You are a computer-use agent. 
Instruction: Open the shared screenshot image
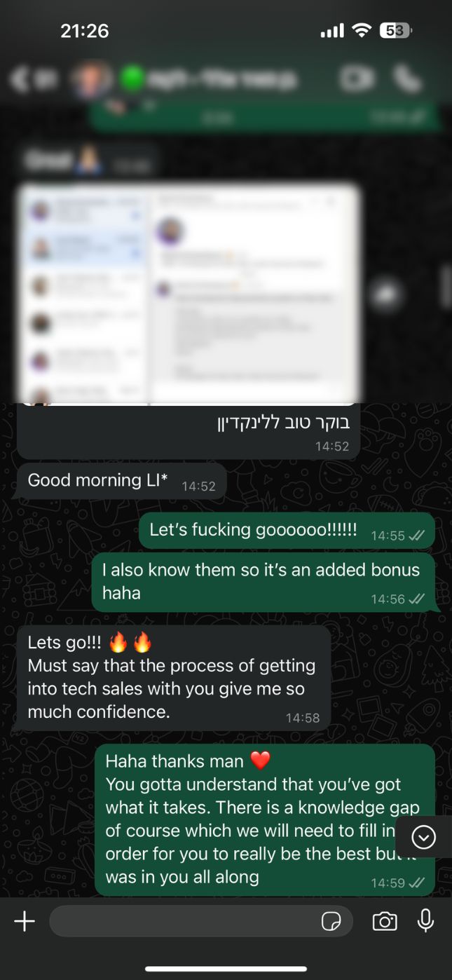pyautogui.click(x=189, y=294)
